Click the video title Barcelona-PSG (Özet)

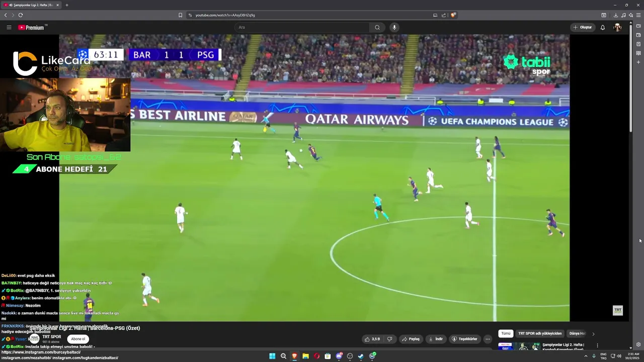pos(85,328)
